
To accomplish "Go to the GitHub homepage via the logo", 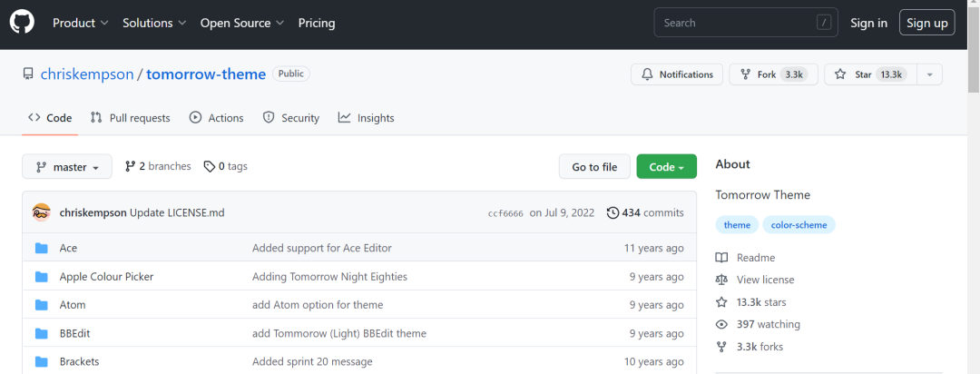I will click(x=22, y=23).
